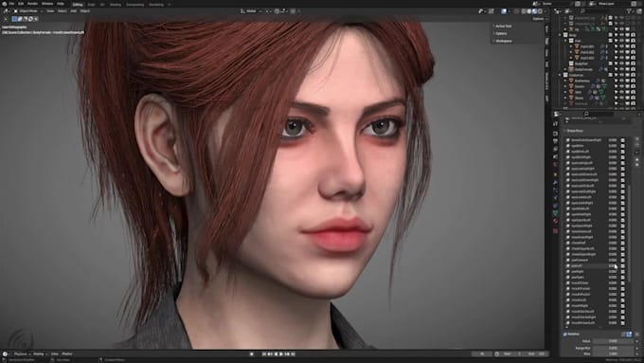Switch to the Compositing workspace tab
The width and height of the screenshot is (644, 363).
click(x=135, y=5)
